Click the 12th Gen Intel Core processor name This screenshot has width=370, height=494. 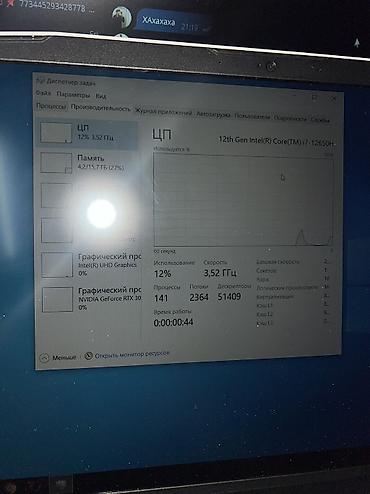pyautogui.click(x=276, y=141)
